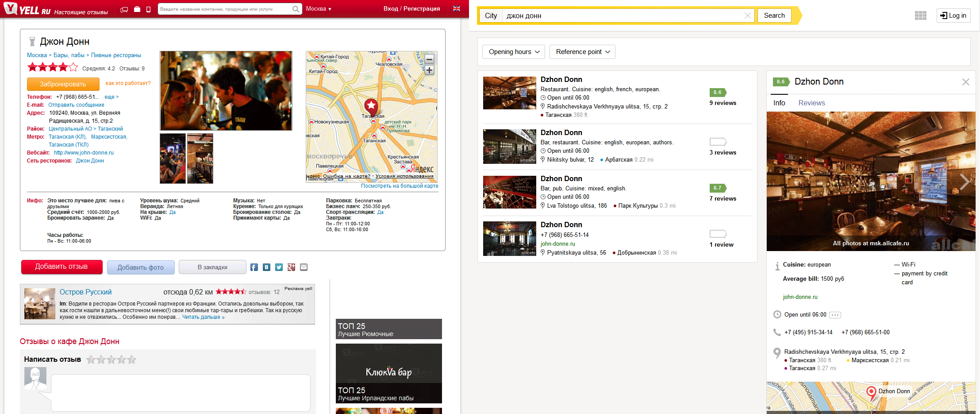The width and height of the screenshot is (980, 414).
Task: Click thumbnail of Dzhon Donn Radishchevskaya result
Action: pos(510,93)
